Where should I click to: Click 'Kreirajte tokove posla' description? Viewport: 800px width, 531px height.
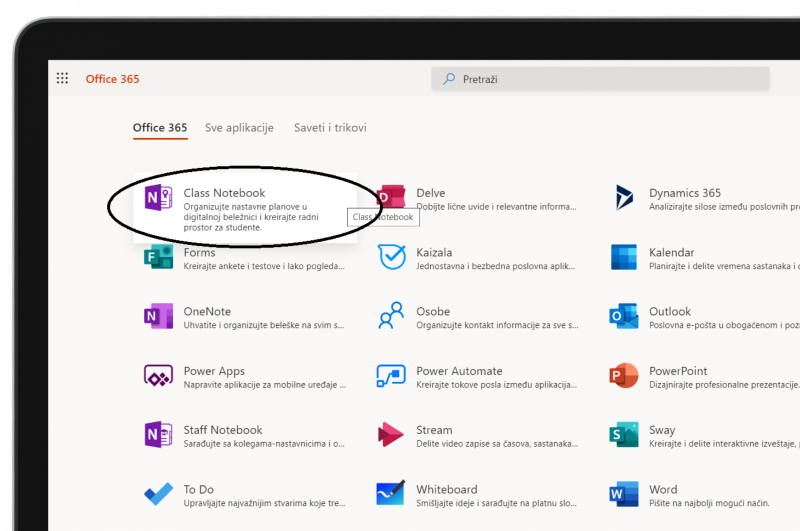tap(496, 385)
